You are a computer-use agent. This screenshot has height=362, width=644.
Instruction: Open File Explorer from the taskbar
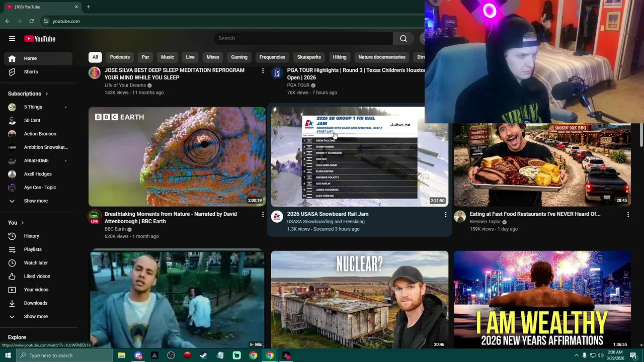(122, 355)
